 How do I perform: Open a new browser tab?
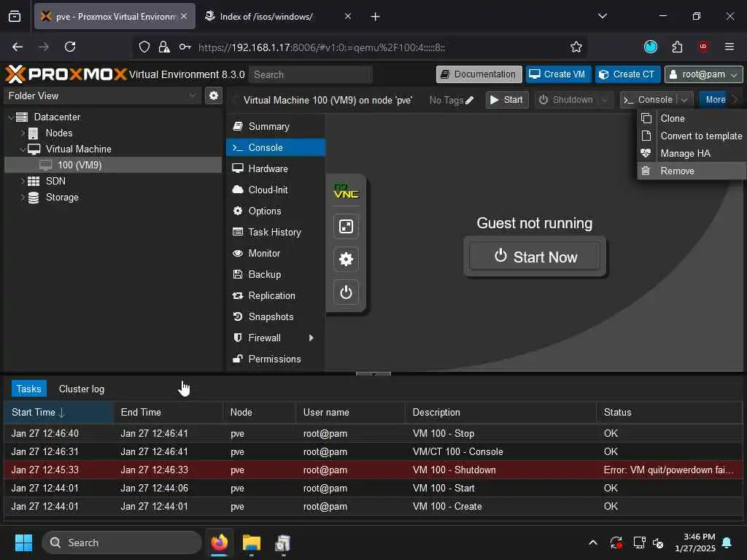coord(375,17)
